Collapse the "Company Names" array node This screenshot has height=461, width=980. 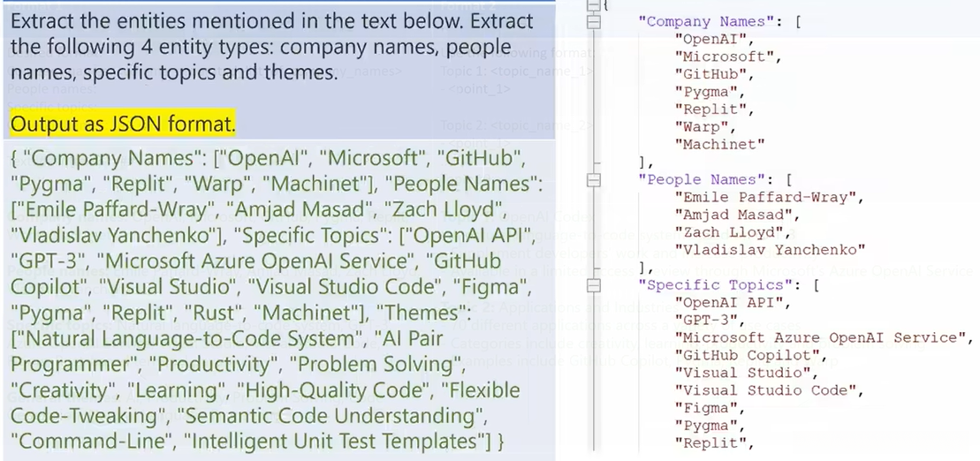(594, 21)
